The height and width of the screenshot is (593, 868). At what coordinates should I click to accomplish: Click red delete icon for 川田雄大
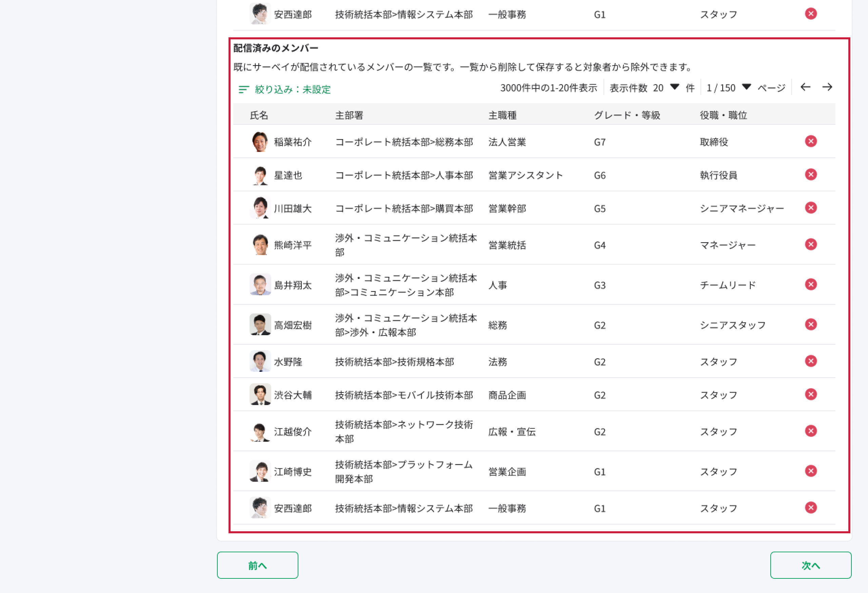click(810, 208)
